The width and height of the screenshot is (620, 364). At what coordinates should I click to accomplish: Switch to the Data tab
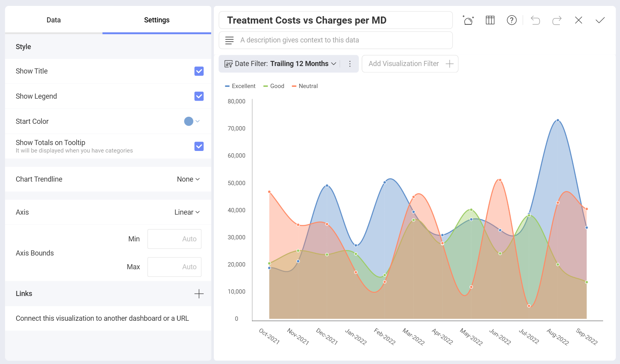pyautogui.click(x=53, y=20)
